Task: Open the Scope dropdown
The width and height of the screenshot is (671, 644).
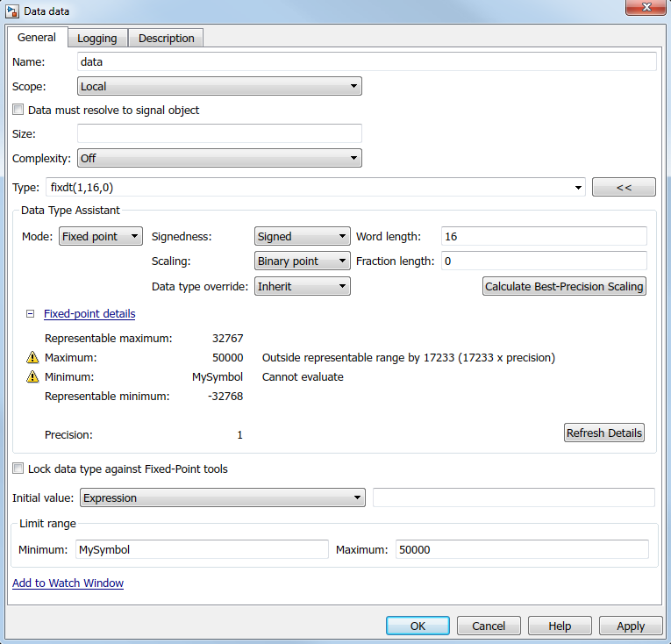Action: click(219, 86)
